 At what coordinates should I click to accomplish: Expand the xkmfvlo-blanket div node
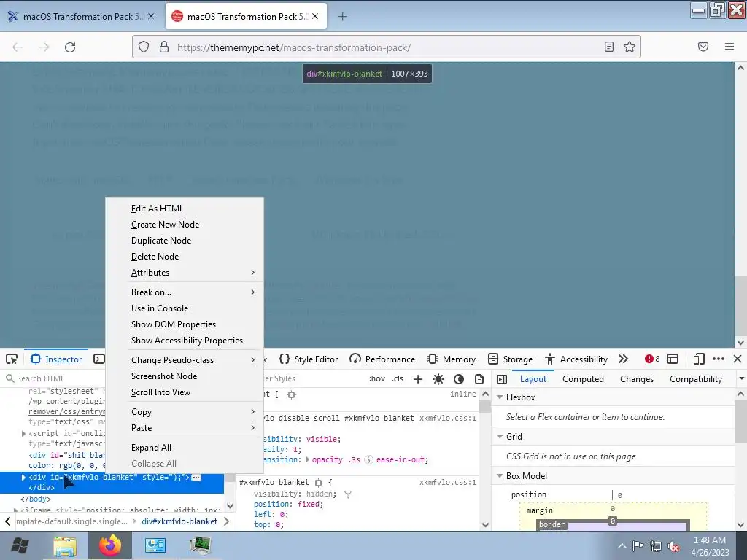23,477
